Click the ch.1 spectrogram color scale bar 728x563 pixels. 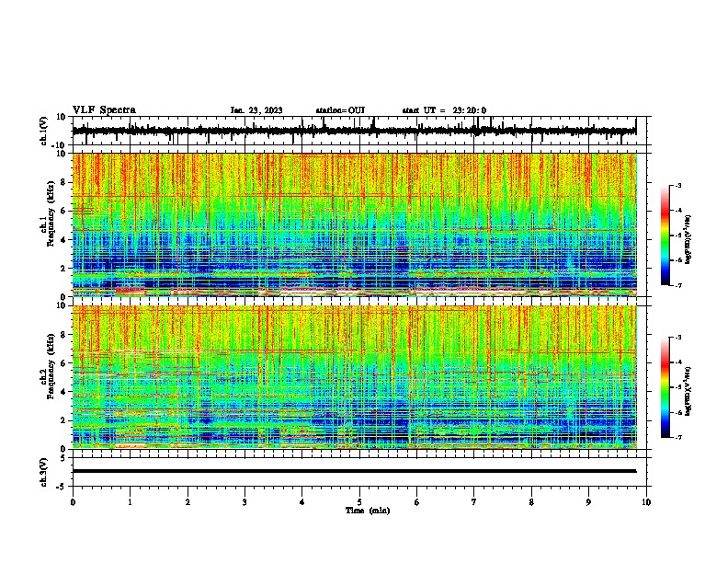tap(665, 236)
